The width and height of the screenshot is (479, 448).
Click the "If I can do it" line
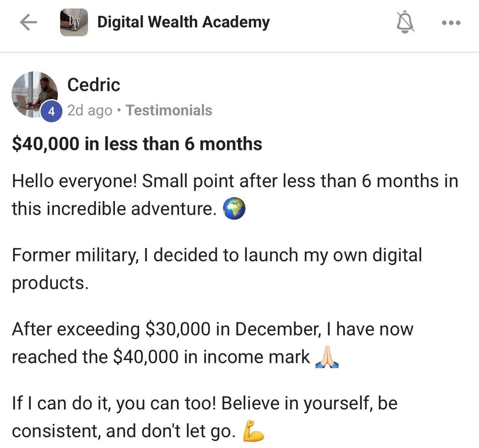click(204, 403)
